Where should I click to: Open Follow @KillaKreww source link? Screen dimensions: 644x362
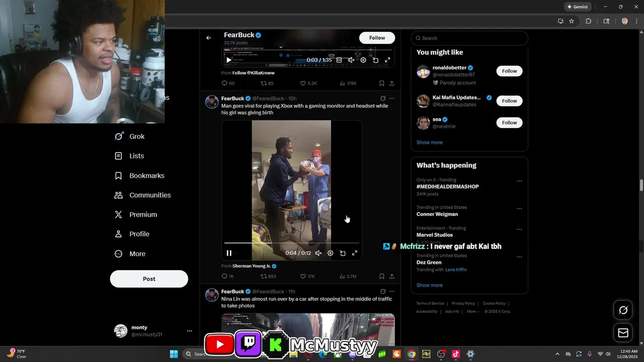pyautogui.click(x=254, y=73)
